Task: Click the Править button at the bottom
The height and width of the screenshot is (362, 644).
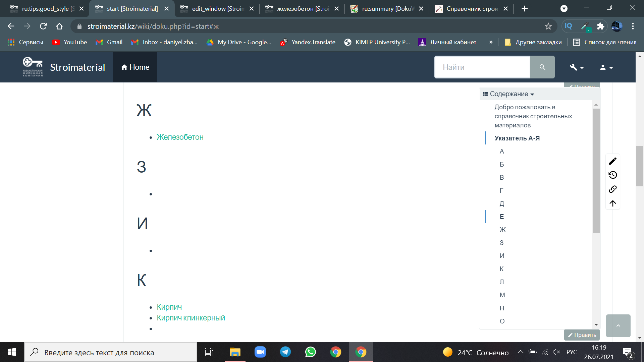Action: pos(582,335)
